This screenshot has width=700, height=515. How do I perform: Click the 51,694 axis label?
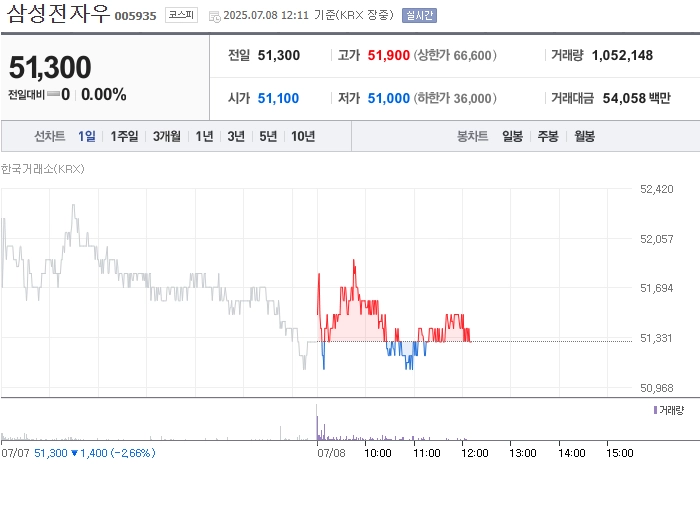coord(656,288)
